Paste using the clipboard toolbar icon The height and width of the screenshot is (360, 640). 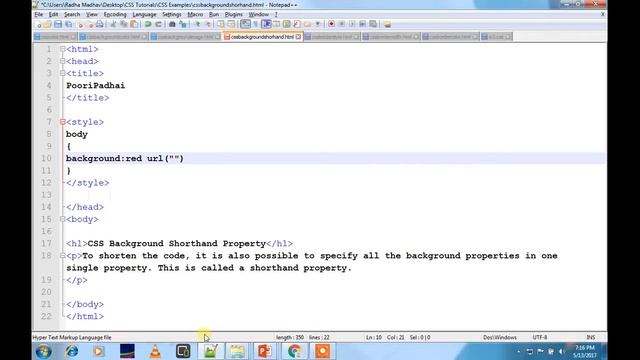(134, 24)
